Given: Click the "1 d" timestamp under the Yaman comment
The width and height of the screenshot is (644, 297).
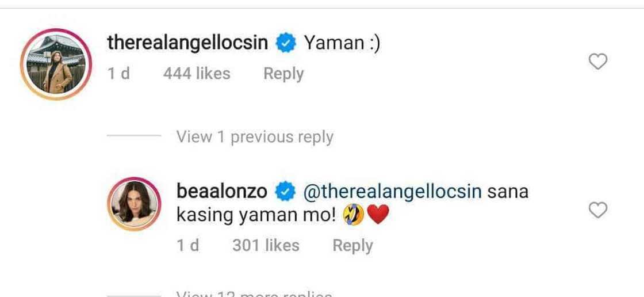Looking at the screenshot, I should pyautogui.click(x=118, y=74).
